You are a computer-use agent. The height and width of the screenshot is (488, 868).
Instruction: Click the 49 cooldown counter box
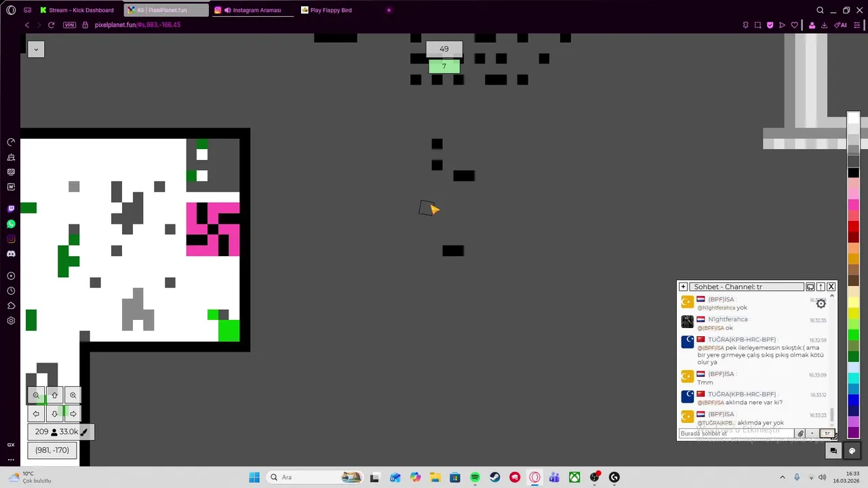[444, 49]
